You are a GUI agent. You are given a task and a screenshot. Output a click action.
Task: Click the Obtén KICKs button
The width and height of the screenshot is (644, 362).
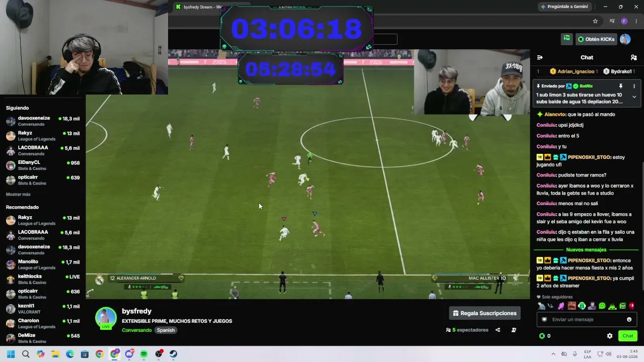click(x=596, y=39)
